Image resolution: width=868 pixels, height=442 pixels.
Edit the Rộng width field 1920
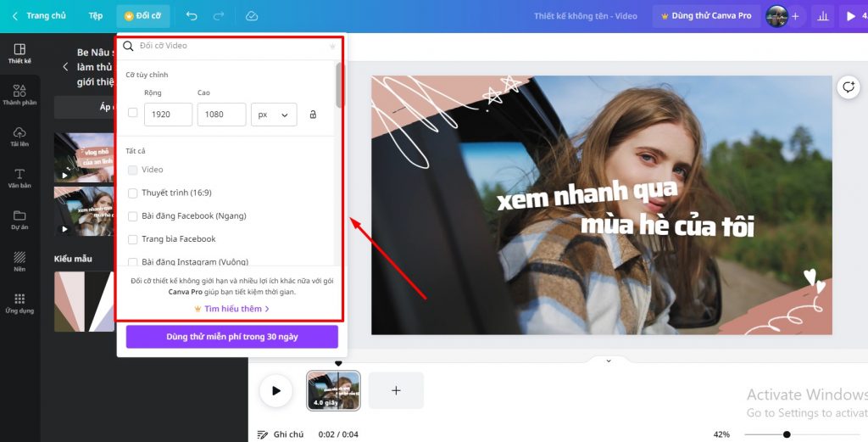point(169,115)
